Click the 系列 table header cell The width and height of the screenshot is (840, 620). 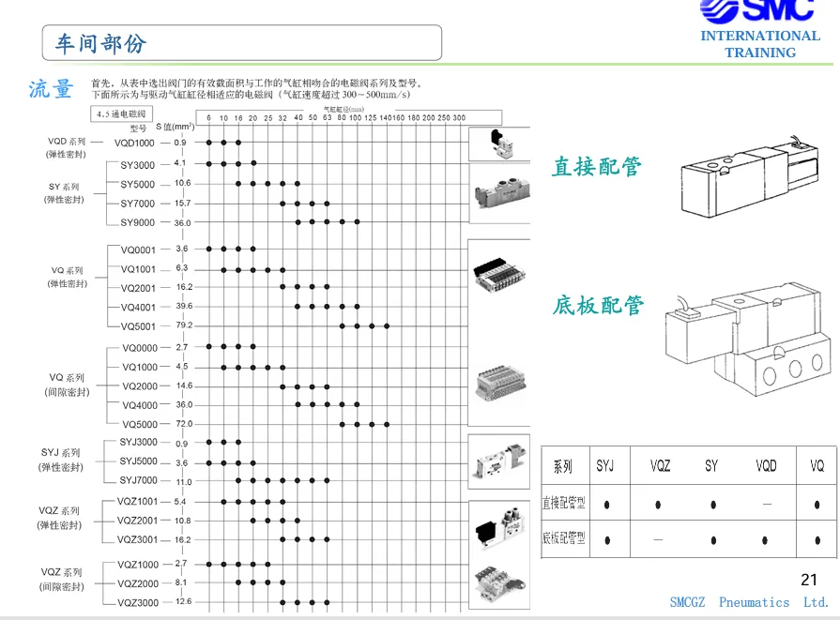[x=563, y=466]
